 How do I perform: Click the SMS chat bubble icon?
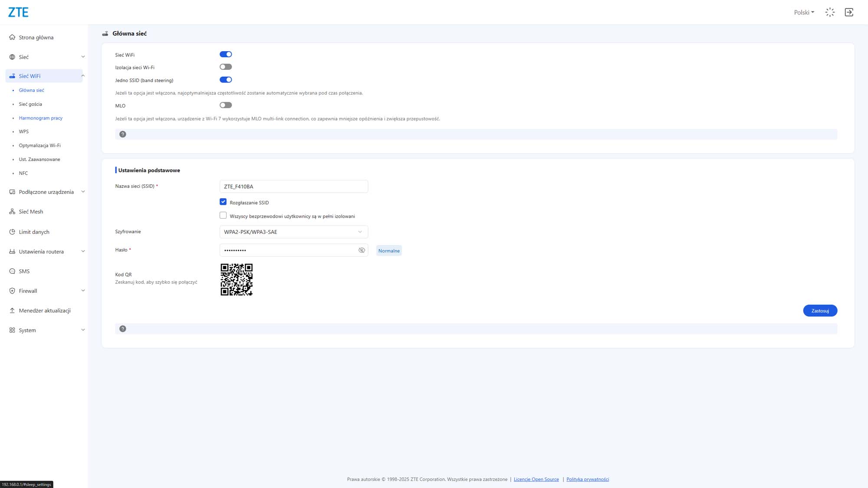pyautogui.click(x=12, y=271)
